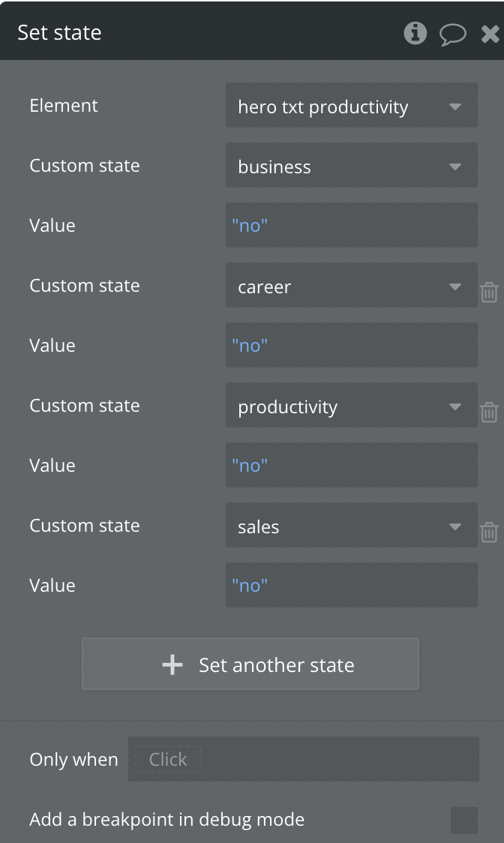Enable the debug mode breakpoint checkbox
Viewport: 504px width, 843px height.
click(463, 820)
